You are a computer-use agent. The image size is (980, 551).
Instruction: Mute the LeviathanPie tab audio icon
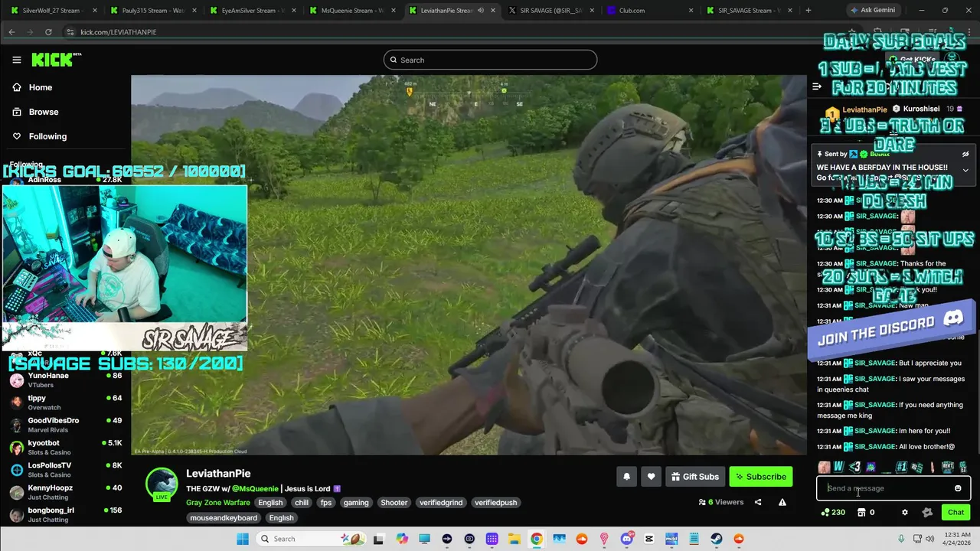coord(480,11)
